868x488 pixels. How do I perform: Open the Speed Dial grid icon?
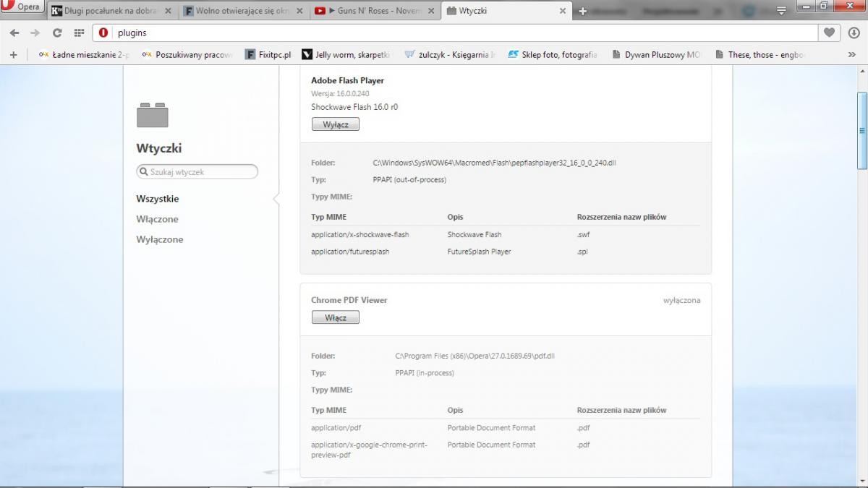[79, 33]
